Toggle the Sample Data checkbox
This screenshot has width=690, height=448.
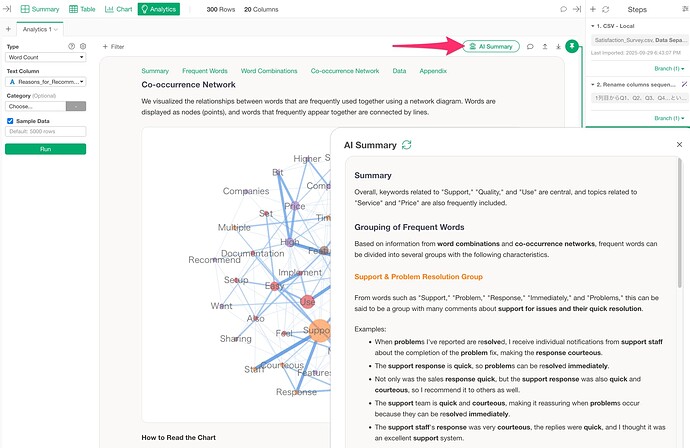(10, 120)
